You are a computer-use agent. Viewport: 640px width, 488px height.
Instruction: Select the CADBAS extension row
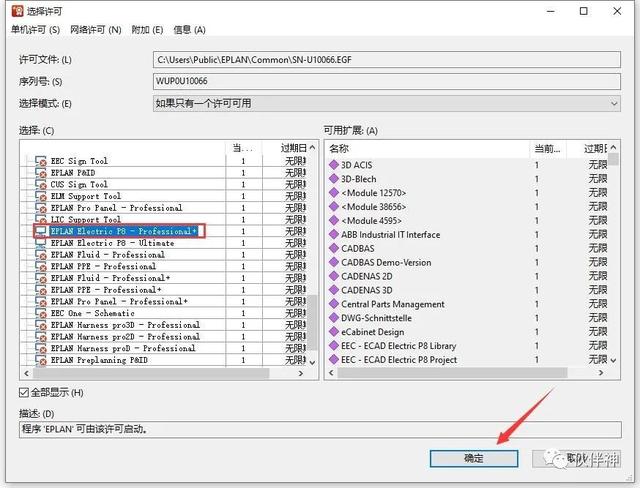[x=468, y=248]
